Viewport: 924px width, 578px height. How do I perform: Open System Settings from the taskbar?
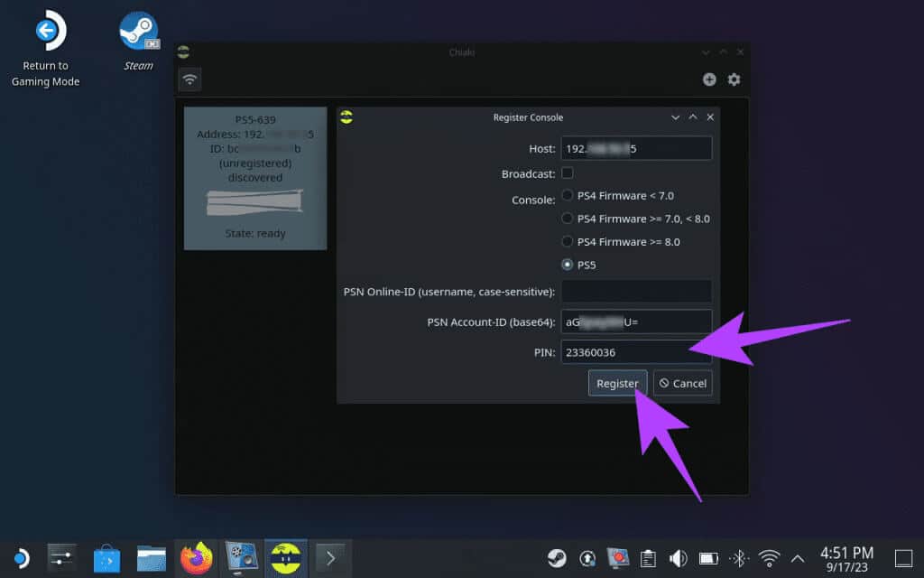point(61,558)
